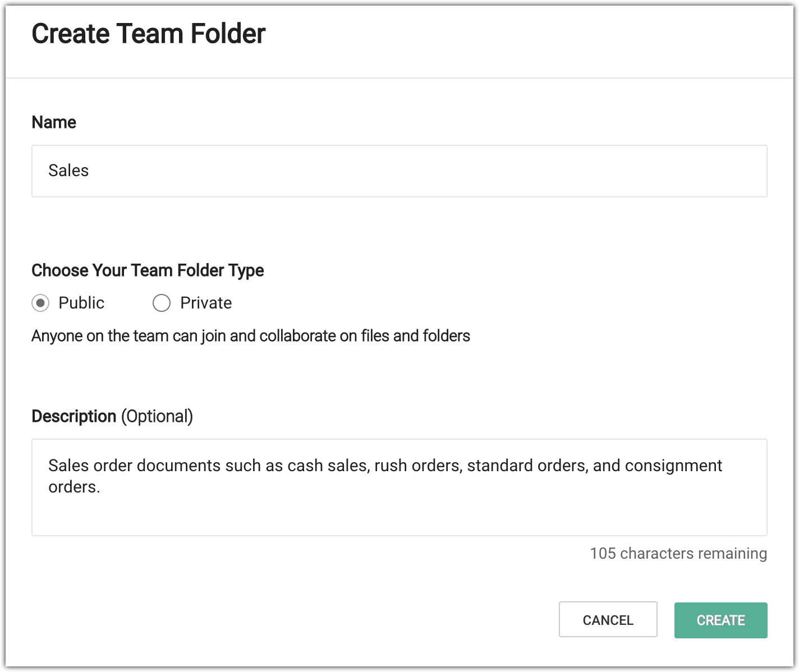Place cursor on "Sales" in Name field

pyautogui.click(x=68, y=171)
